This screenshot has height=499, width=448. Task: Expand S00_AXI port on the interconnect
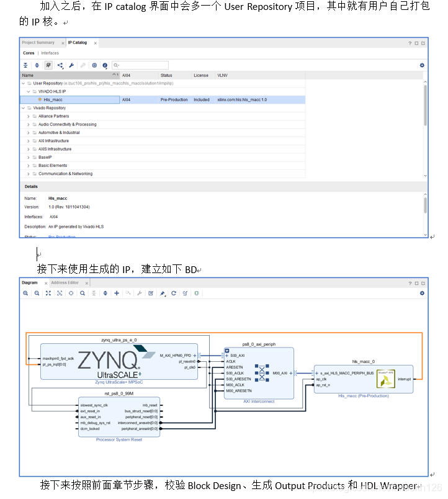227,356
